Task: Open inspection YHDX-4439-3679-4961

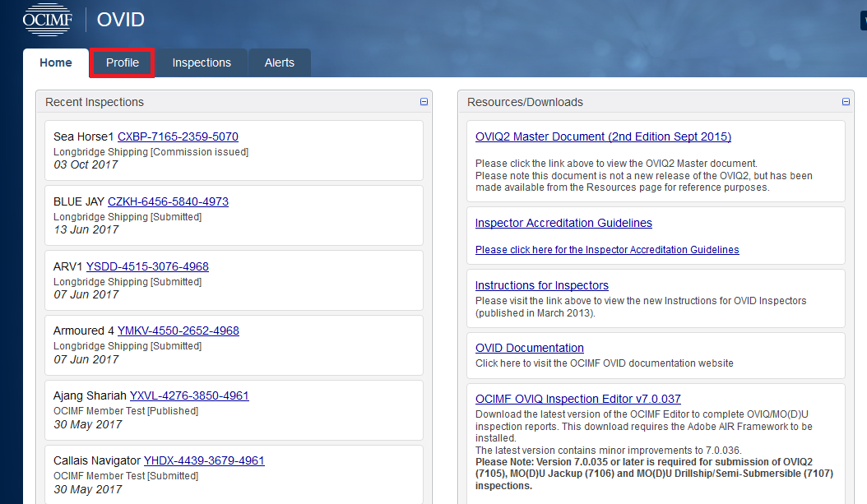Action: (204, 460)
